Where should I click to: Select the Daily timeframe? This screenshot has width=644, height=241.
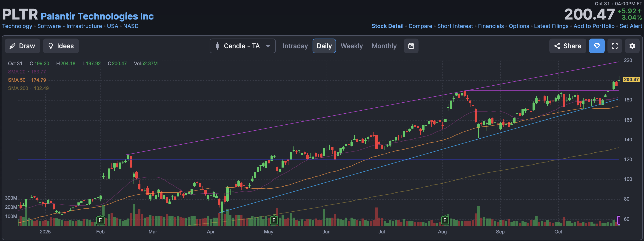[x=324, y=46]
